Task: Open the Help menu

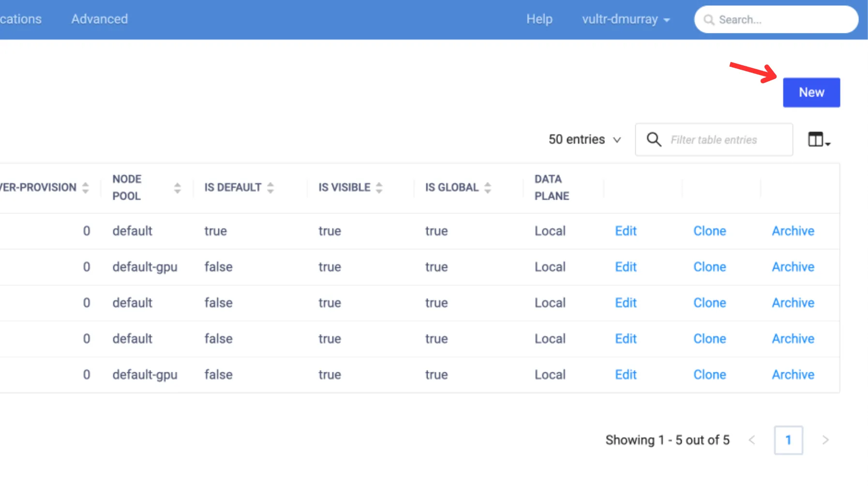Action: [x=539, y=19]
